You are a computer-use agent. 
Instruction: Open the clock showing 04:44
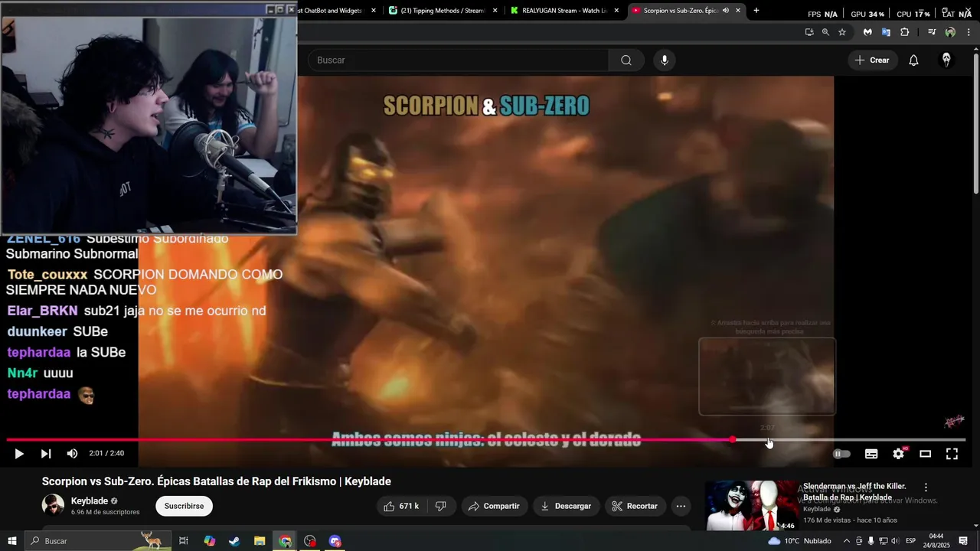tap(937, 541)
